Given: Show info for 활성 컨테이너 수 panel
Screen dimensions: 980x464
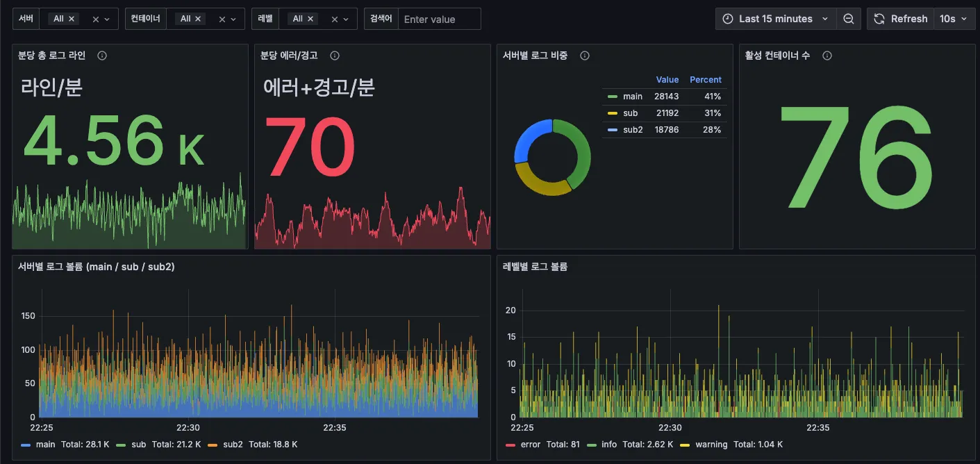Looking at the screenshot, I should [827, 56].
